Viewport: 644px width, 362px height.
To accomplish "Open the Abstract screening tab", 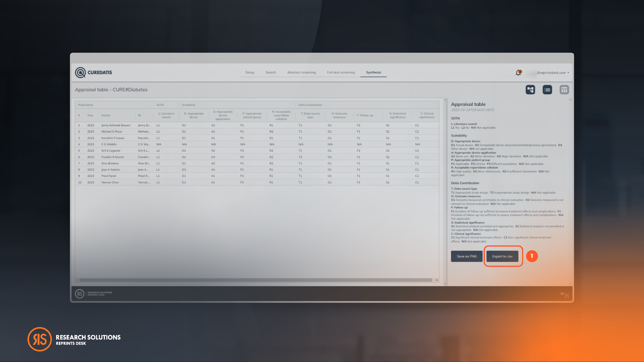I will (301, 72).
